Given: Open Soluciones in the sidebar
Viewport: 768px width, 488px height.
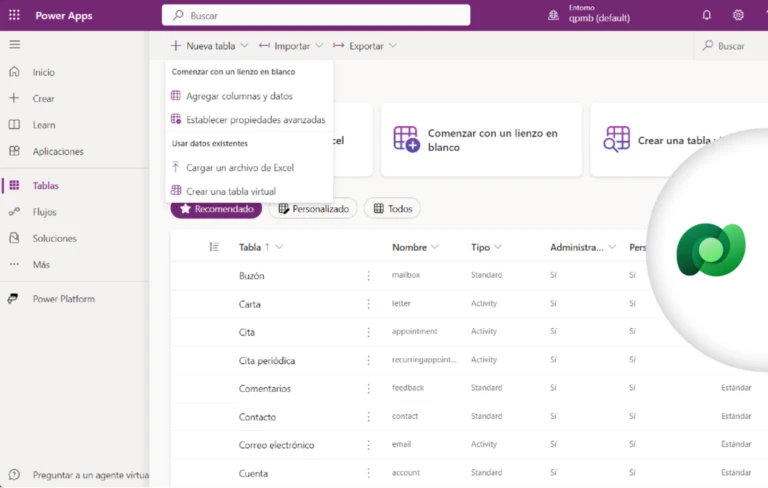Looking at the screenshot, I should pyautogui.click(x=54, y=238).
